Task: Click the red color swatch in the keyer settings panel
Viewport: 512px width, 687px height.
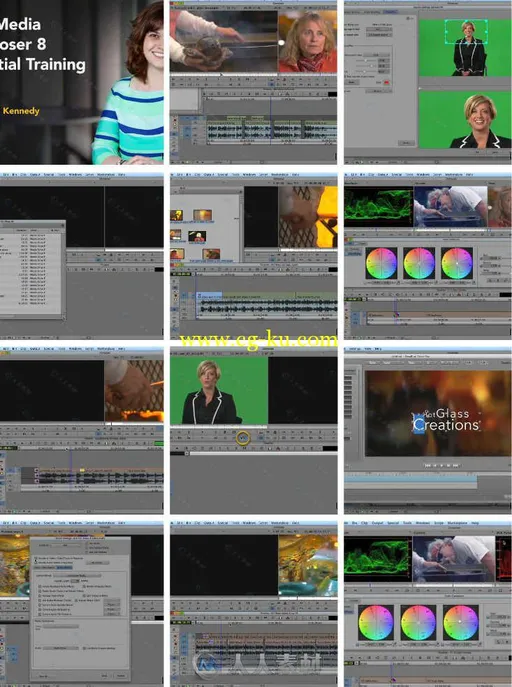Action: click(x=386, y=82)
